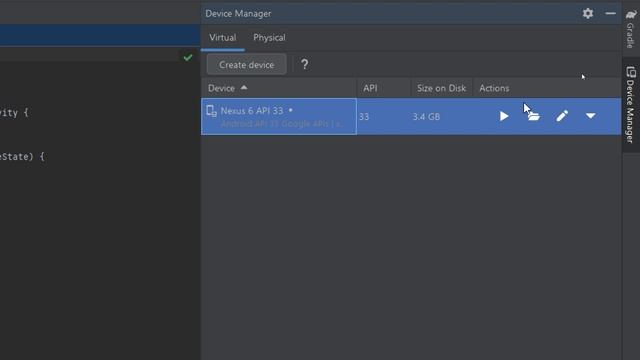The image size is (640, 360).
Task: Hide the Device Manager panel
Action: 610,13
